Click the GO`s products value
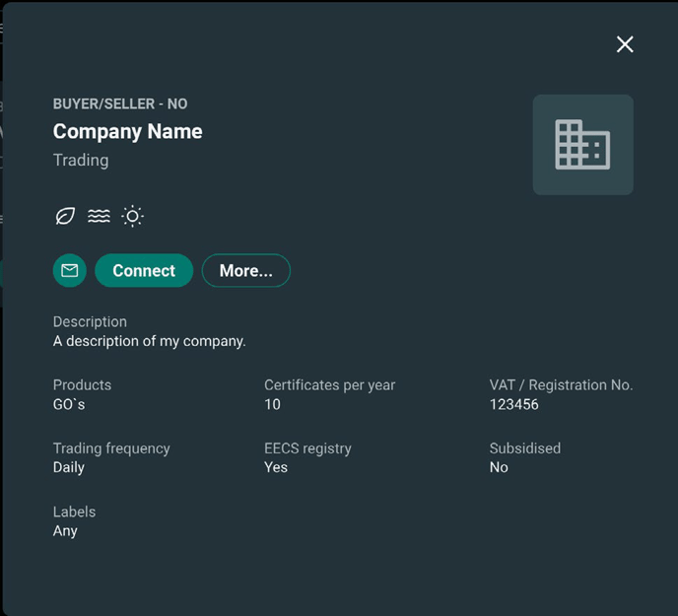Screen dimensions: 678x616 coord(69,404)
